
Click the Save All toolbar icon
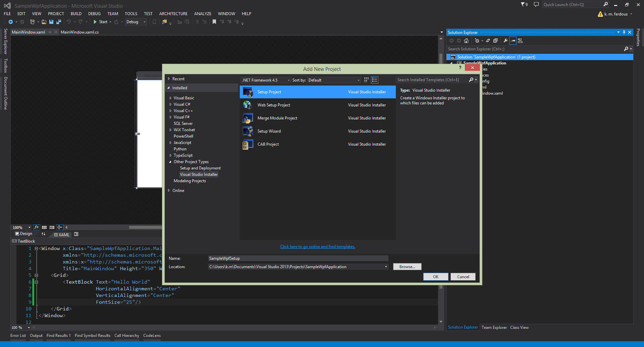[x=59, y=22]
